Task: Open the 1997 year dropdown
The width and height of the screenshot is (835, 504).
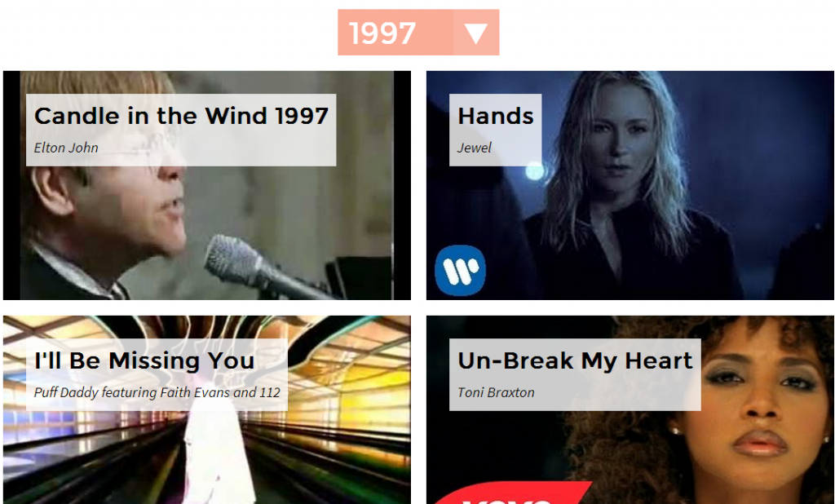Action: pos(418,32)
